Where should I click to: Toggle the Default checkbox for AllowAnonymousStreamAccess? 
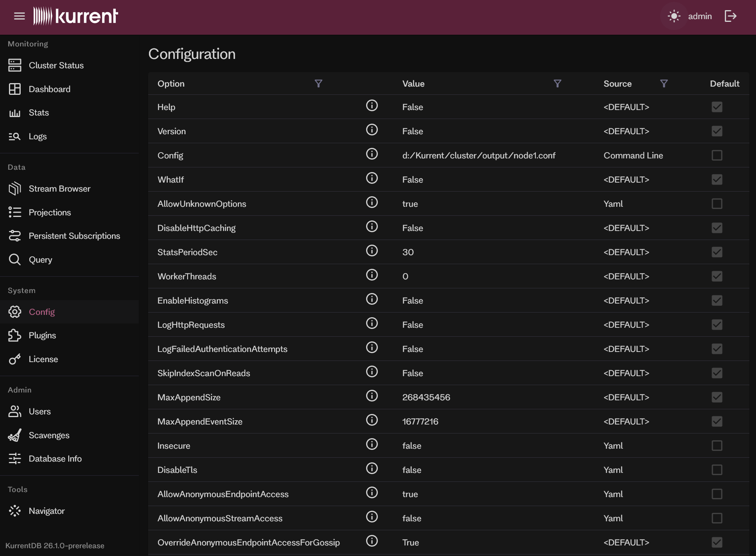coord(717,518)
